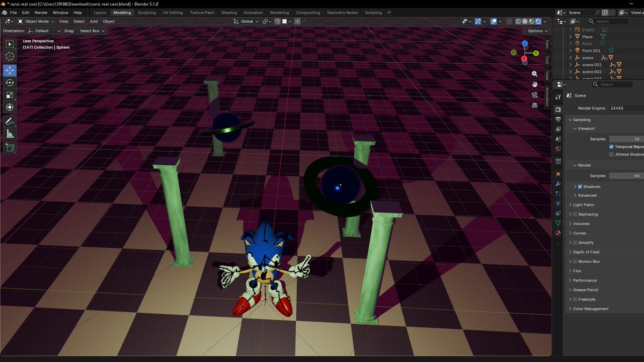Viewport: 644px width, 362px height.
Task: Open the viewport Object menu
Action: click(x=109, y=21)
